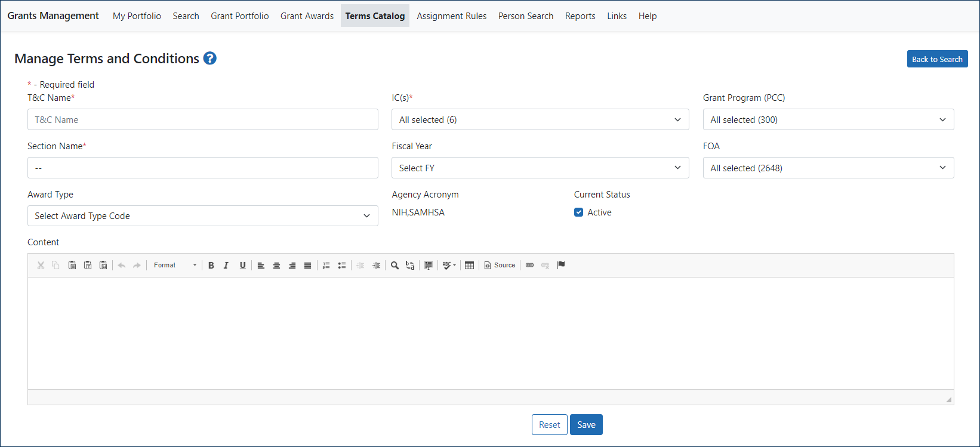Open the Help menu item
The width and height of the screenshot is (980, 447).
point(648,16)
